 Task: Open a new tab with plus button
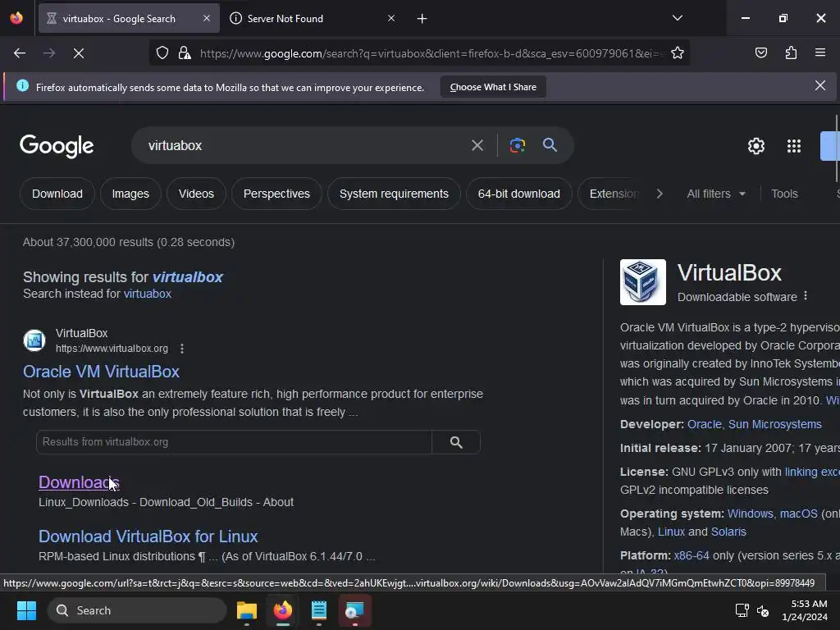[x=422, y=19]
